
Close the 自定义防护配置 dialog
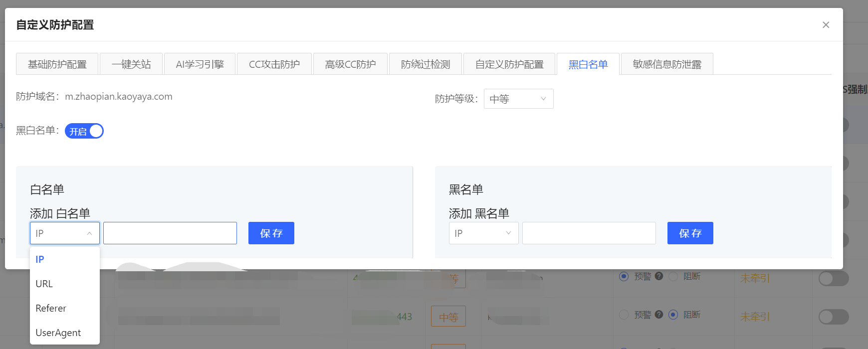[826, 25]
